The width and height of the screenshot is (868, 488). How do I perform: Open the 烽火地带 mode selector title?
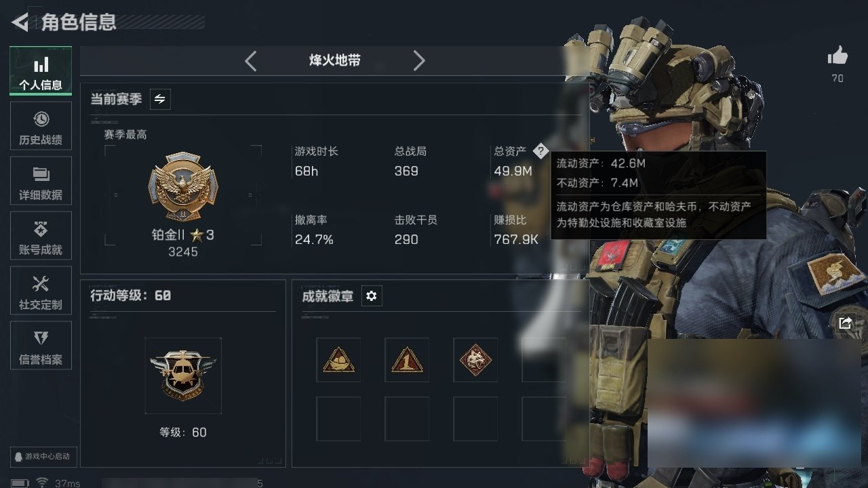tap(335, 60)
